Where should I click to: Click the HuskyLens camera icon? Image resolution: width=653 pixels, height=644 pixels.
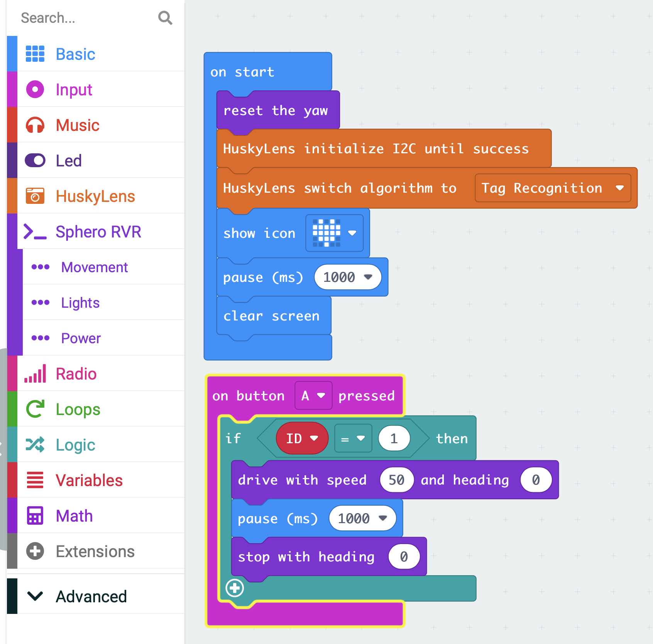(35, 196)
